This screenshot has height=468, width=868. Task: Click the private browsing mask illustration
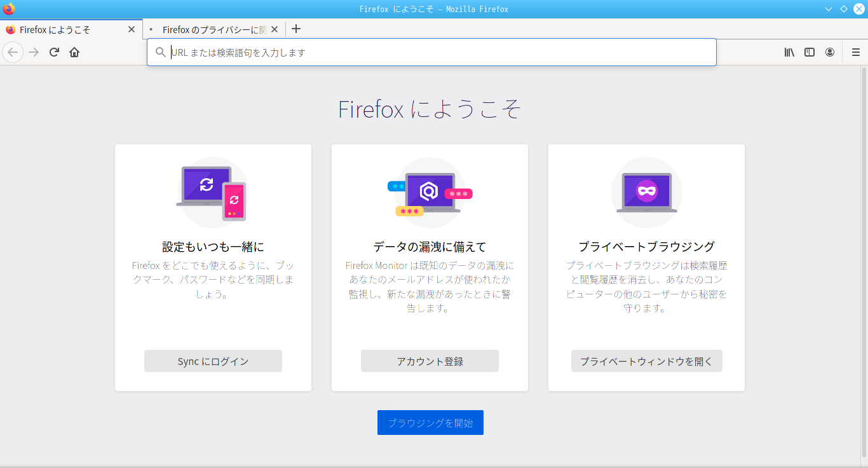[x=646, y=193]
